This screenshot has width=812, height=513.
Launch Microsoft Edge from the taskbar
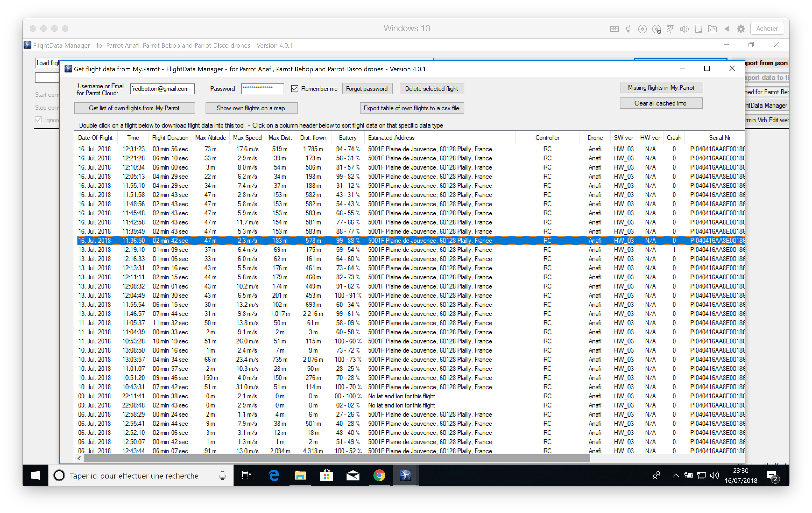pyautogui.click(x=273, y=475)
